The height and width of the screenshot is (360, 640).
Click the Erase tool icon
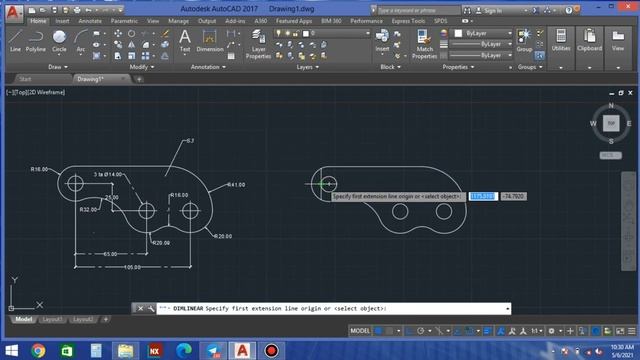pyautogui.click(x=165, y=33)
